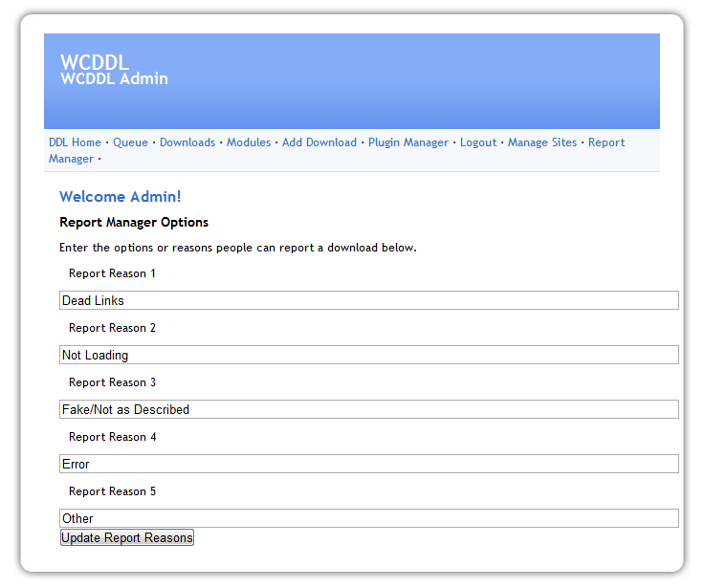Navigate to Modules
Image resolution: width=704 pixels, height=588 pixels.
249,142
